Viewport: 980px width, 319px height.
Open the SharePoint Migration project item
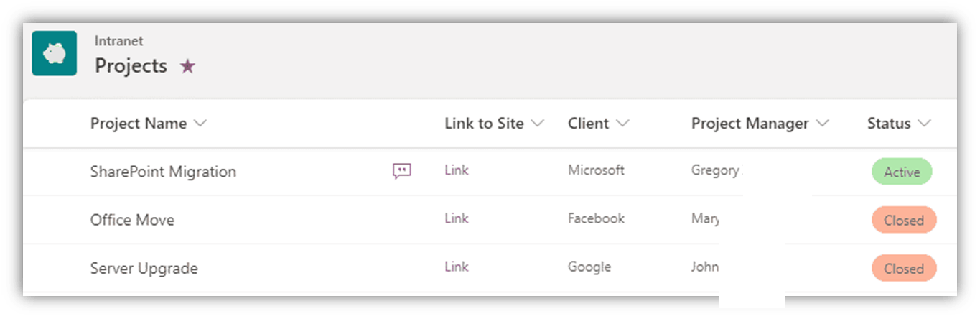(163, 172)
